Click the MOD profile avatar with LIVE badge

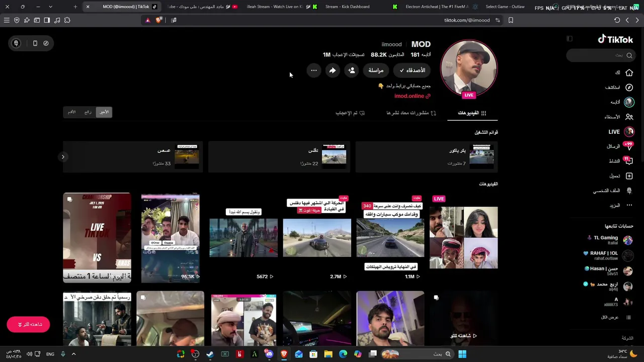coord(469,68)
